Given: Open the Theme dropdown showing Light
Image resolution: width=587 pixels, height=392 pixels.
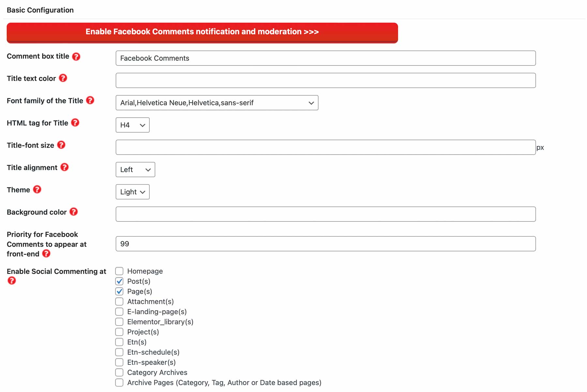Looking at the screenshot, I should tap(132, 192).
